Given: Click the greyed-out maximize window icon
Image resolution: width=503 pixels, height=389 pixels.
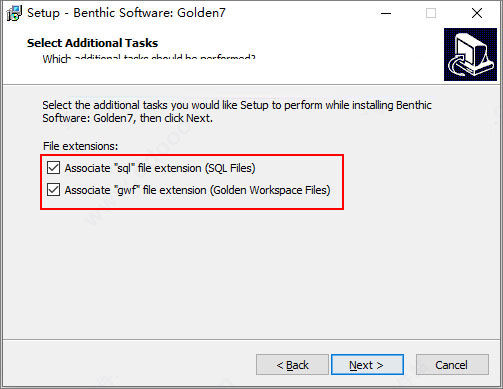Looking at the screenshot, I should (x=431, y=13).
